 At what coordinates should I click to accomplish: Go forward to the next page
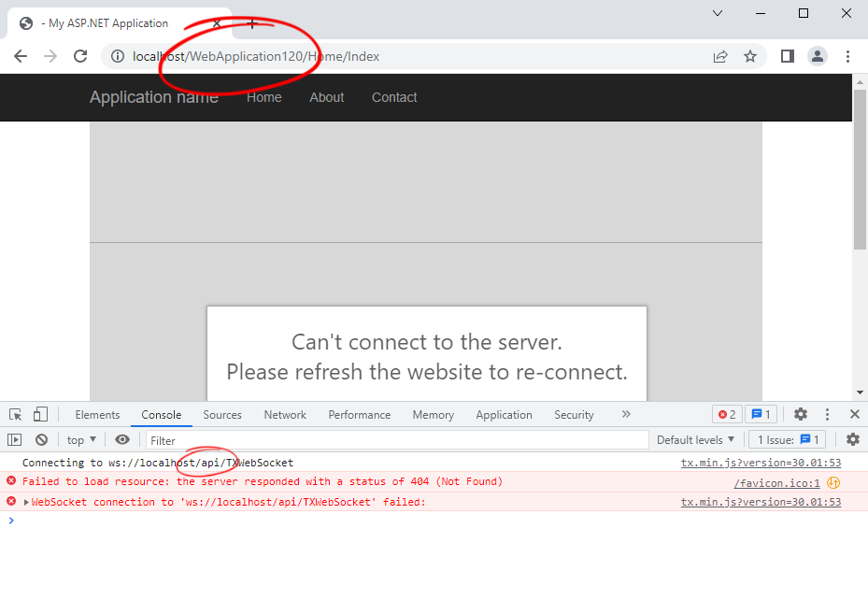50,56
